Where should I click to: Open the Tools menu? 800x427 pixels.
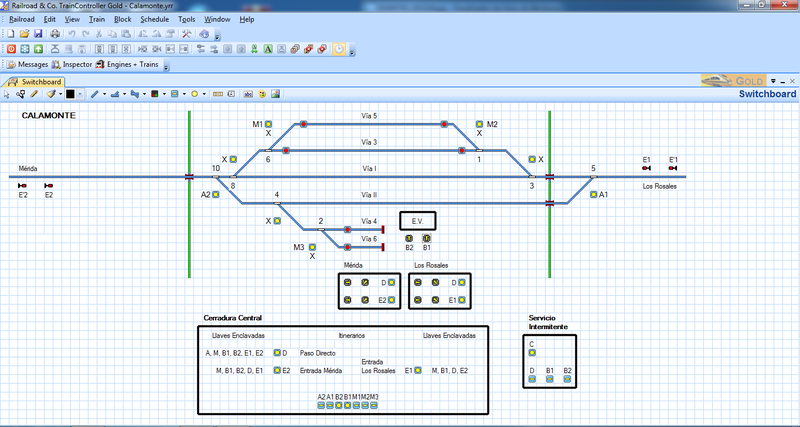[187, 19]
